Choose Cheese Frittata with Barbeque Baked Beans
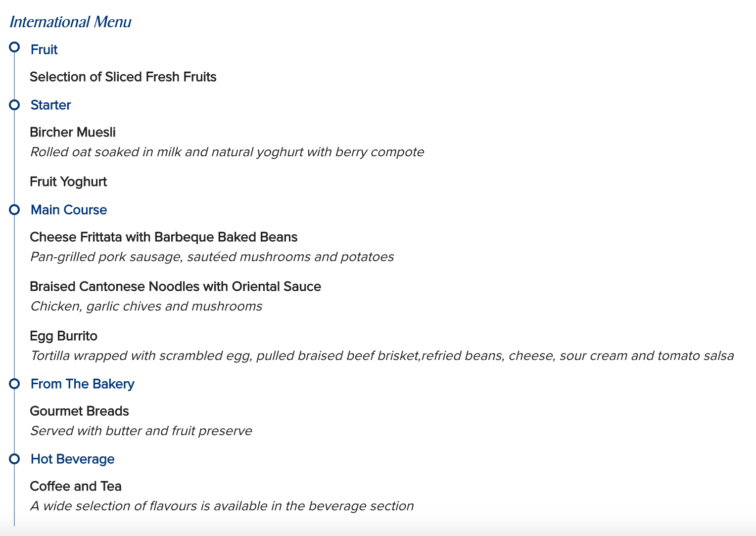 (x=164, y=237)
